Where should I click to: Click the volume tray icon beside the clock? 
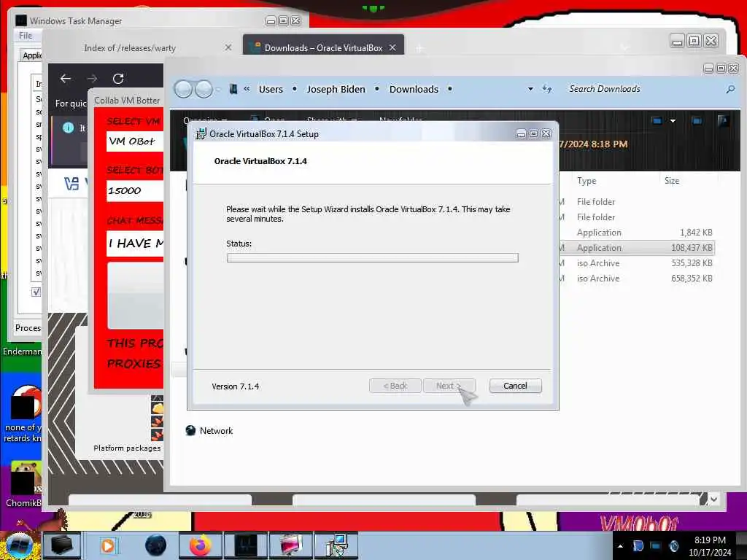tap(673, 545)
